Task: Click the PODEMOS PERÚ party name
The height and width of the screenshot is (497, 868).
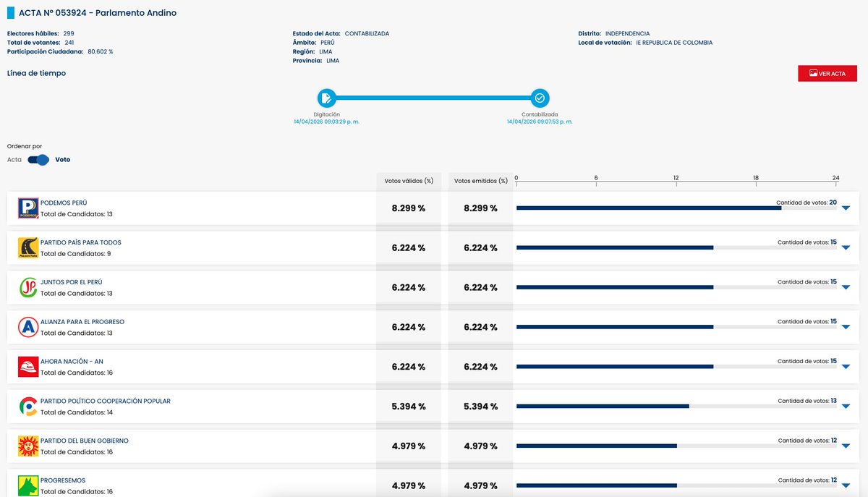Action: click(64, 203)
